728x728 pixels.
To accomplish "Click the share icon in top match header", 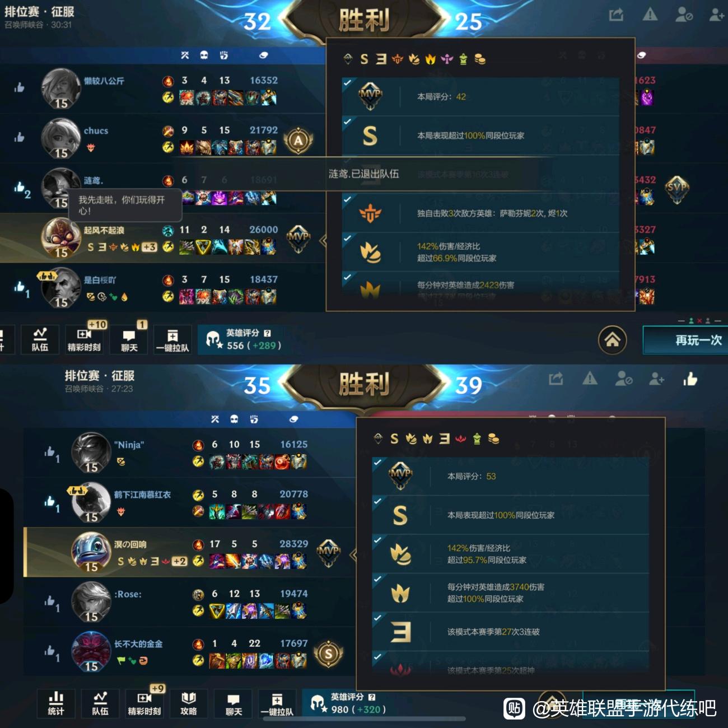I will click(x=617, y=15).
